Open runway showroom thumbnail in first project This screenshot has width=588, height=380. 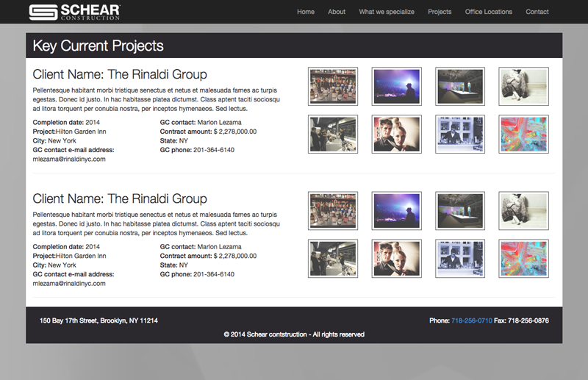coord(460,86)
